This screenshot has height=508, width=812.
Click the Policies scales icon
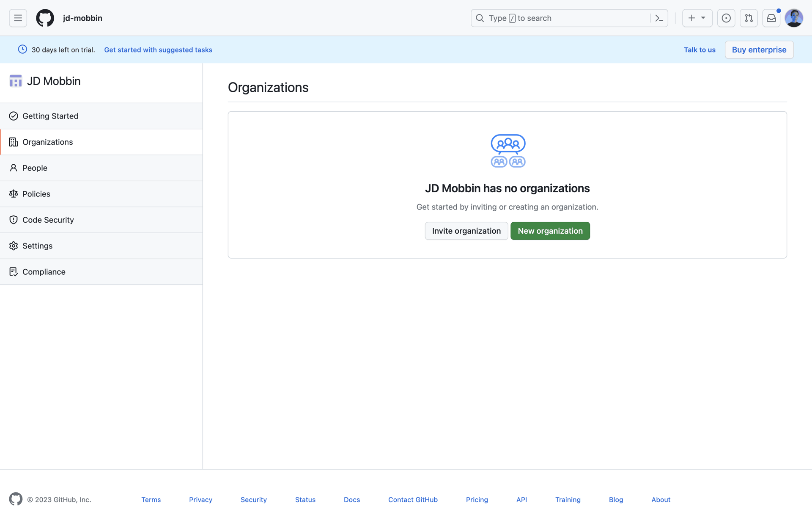[14, 194]
